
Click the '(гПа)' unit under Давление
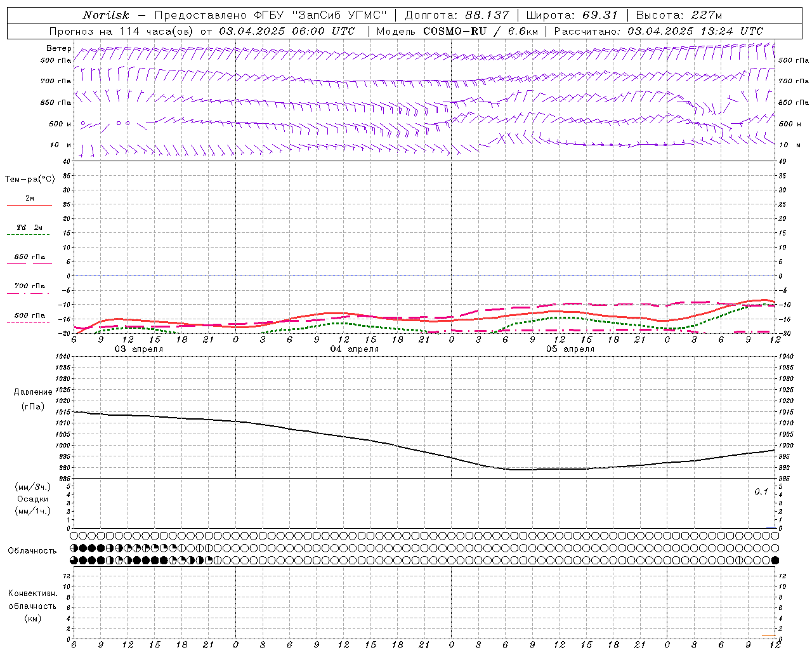[33, 406]
